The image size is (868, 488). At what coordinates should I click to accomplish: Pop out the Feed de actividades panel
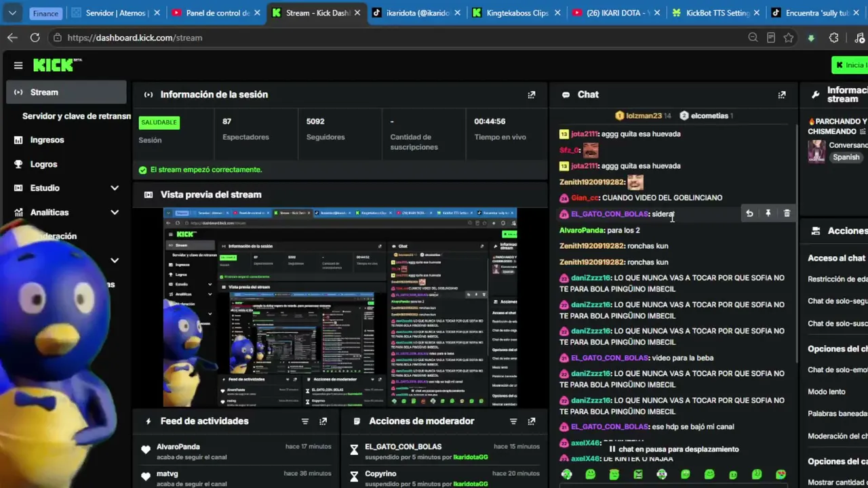(323, 422)
